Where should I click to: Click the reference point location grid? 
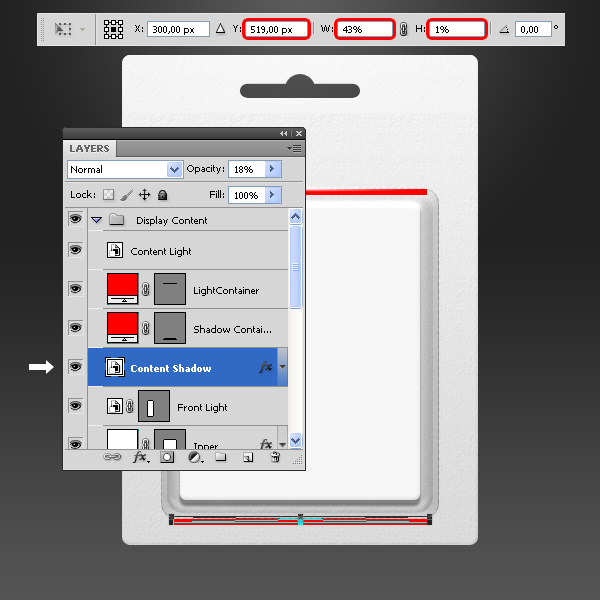pos(114,30)
